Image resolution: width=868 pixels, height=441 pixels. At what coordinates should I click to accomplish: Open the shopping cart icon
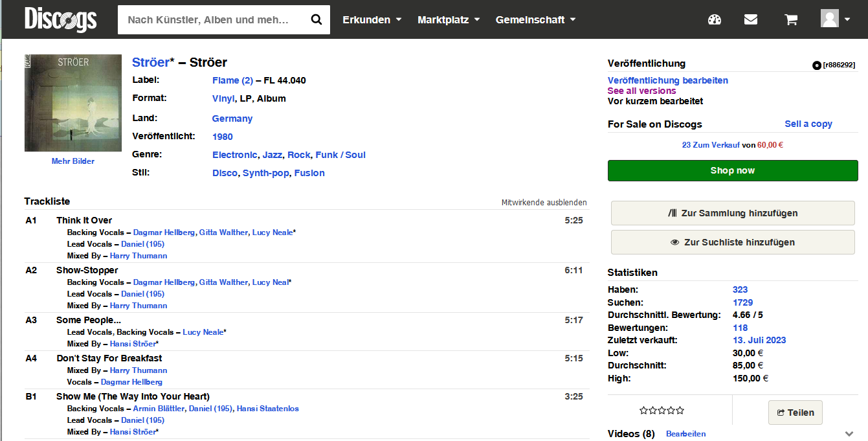[790, 19]
